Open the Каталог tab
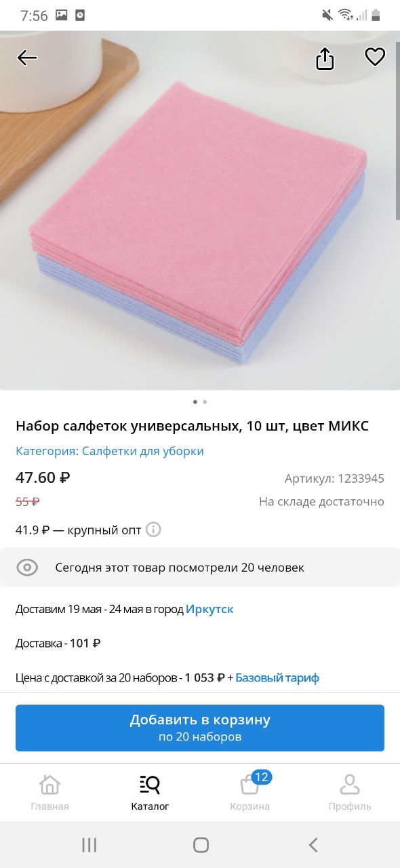The height and width of the screenshot is (868, 400). click(150, 793)
